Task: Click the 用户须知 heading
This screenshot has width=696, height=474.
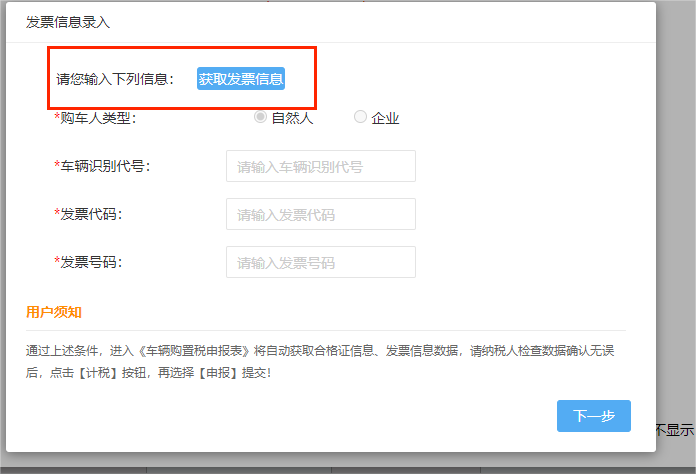Action: click(54, 312)
